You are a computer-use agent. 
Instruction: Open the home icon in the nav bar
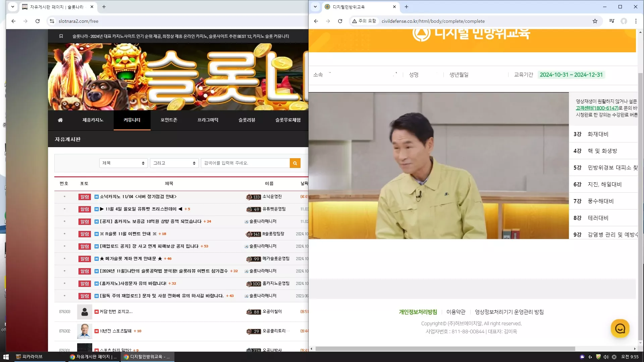[60, 120]
